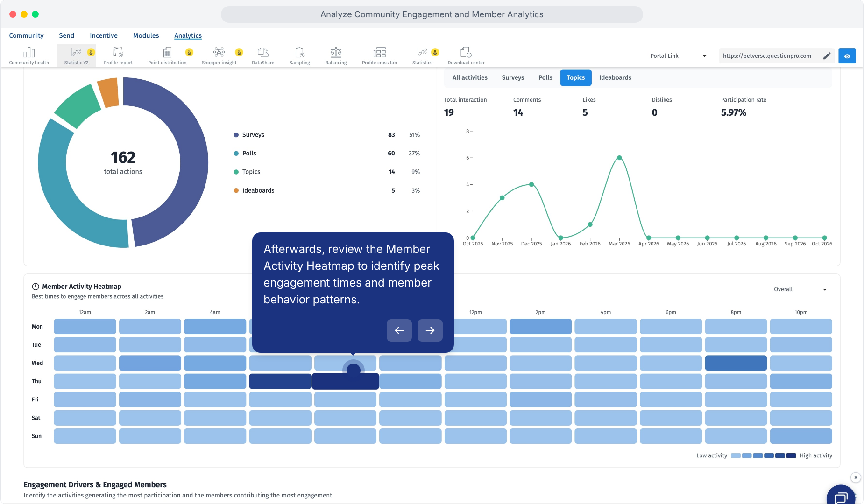Switch to the Ideaboards tab
The height and width of the screenshot is (504, 864).
pos(615,77)
